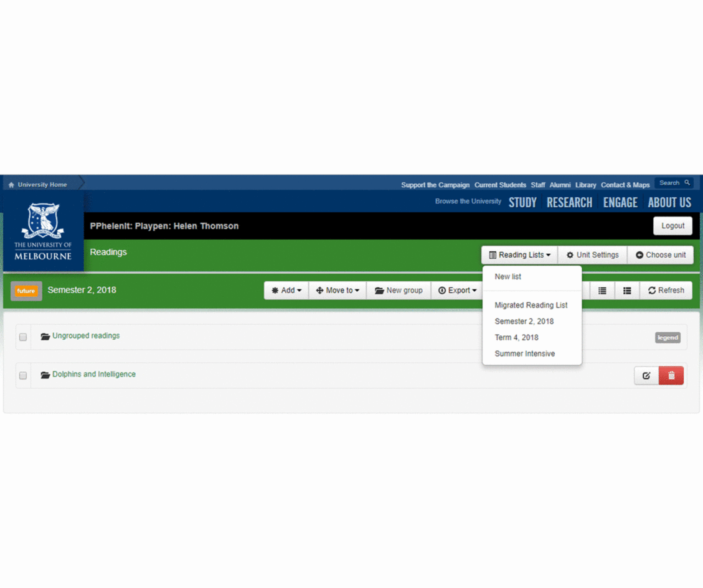Expand the Move to dropdown
Viewport: 703px width, 588px height.
click(x=337, y=291)
